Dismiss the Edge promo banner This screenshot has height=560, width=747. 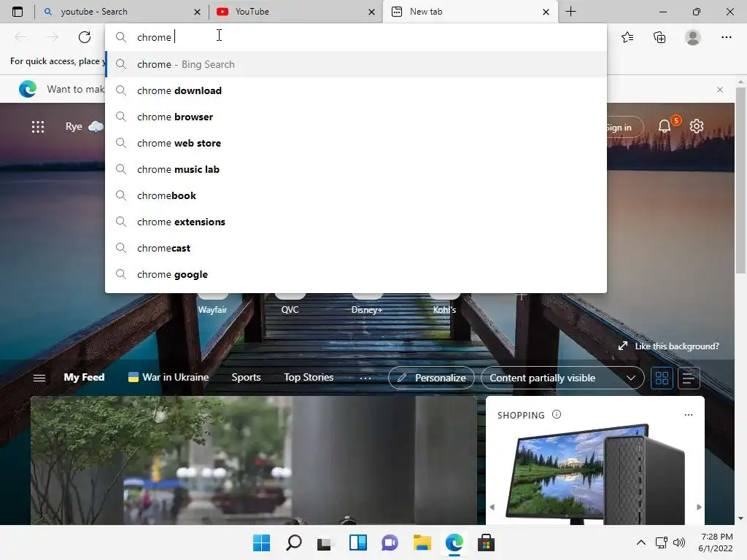click(720, 90)
